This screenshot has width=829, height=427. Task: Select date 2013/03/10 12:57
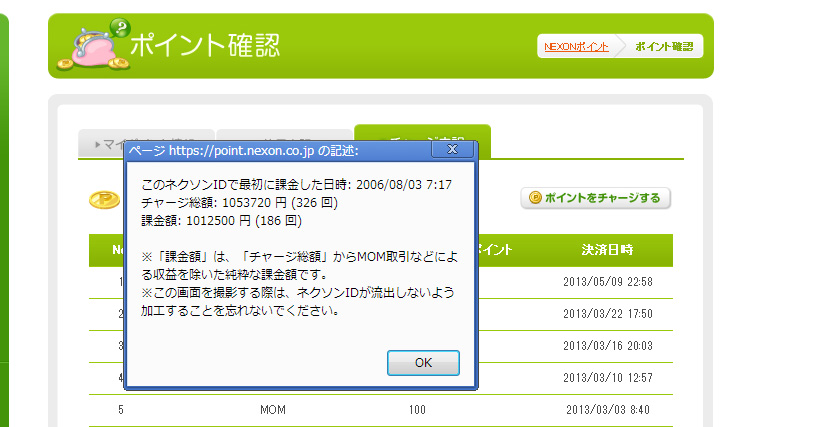point(607,377)
